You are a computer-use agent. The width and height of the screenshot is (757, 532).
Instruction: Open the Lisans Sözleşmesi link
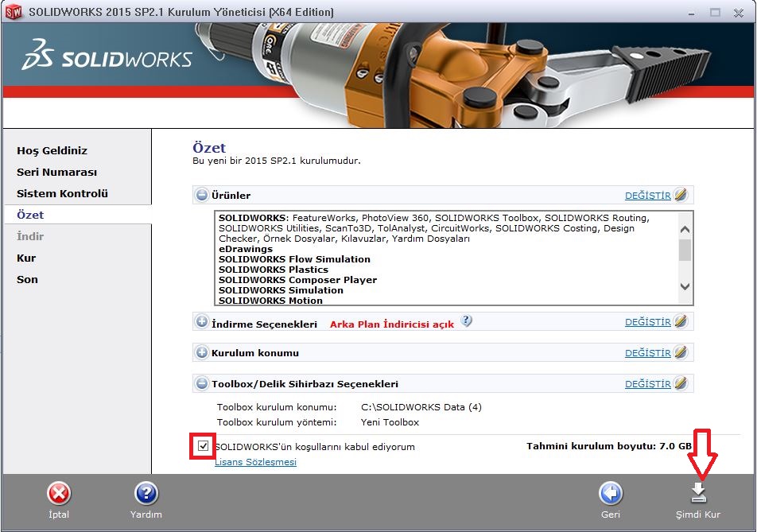pyautogui.click(x=255, y=462)
